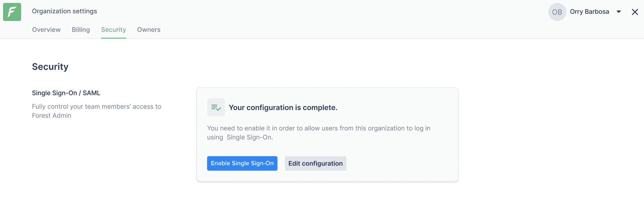The image size is (644, 206).
Task: Enable Single Sign-On for the organization
Action: pyautogui.click(x=242, y=163)
